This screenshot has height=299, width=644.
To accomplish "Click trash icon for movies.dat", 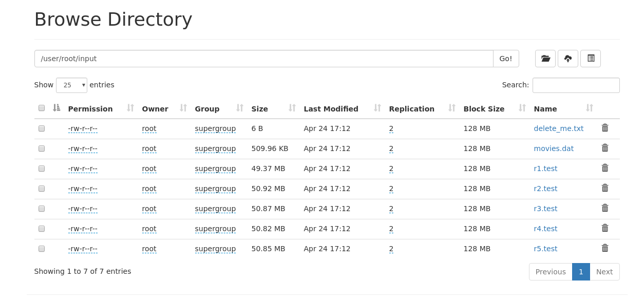I will pos(605,148).
